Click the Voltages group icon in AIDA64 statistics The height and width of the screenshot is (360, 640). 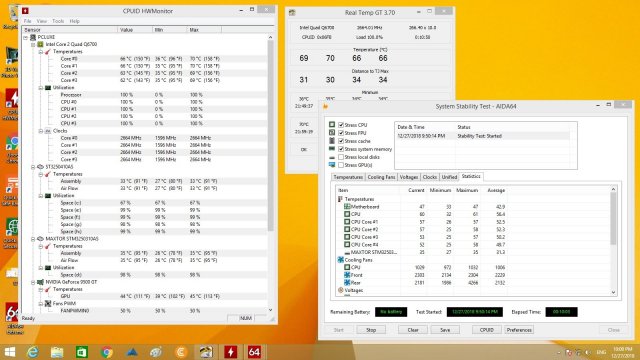[x=340, y=290]
